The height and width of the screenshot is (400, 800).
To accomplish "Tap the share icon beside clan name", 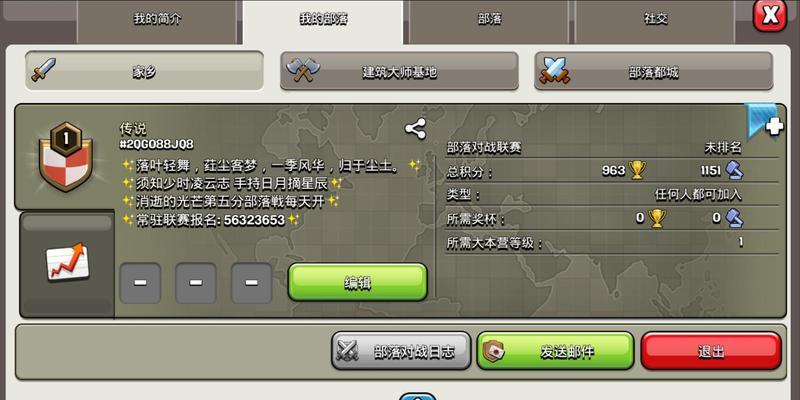I will (415, 129).
